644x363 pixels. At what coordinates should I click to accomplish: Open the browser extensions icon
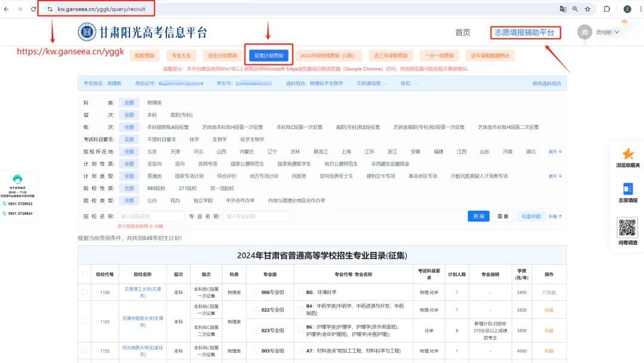click(x=607, y=10)
